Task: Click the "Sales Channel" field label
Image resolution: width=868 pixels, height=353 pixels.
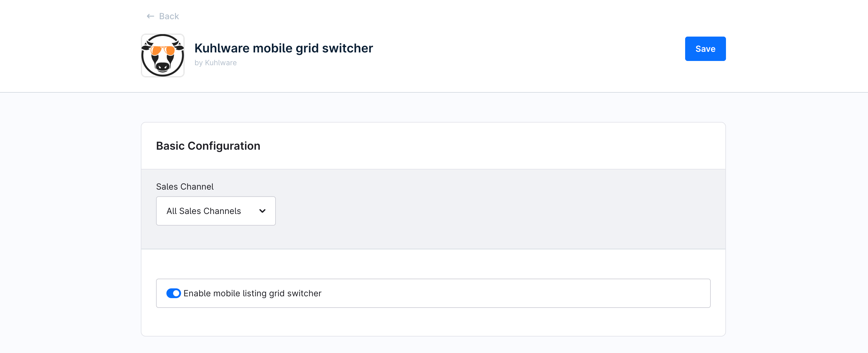Action: 185,187
